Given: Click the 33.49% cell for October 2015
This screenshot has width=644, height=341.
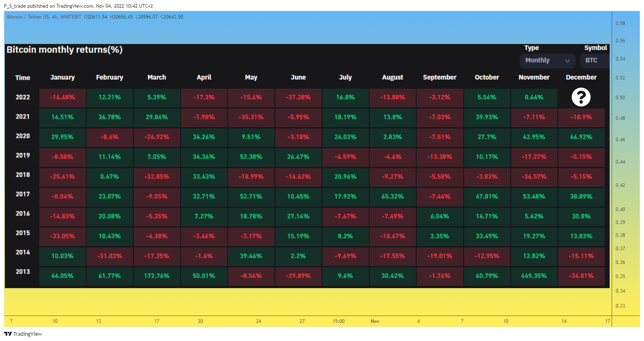Looking at the screenshot, I should [x=487, y=236].
